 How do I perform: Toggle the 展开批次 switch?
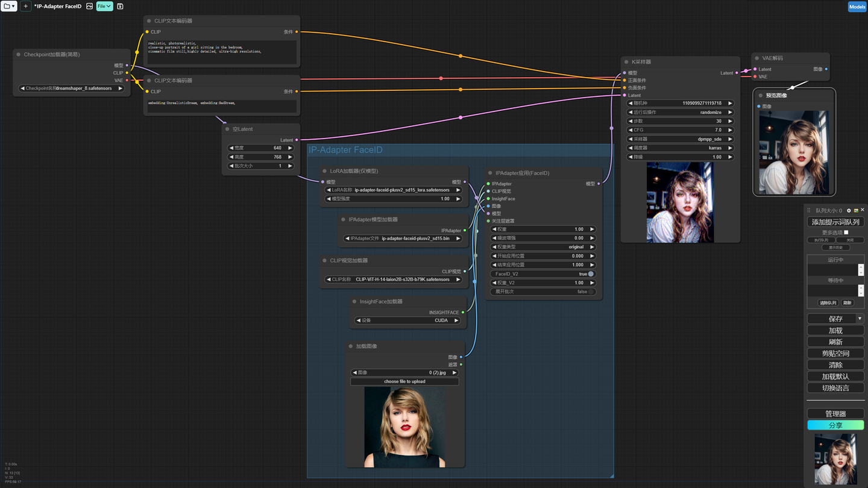pos(590,292)
